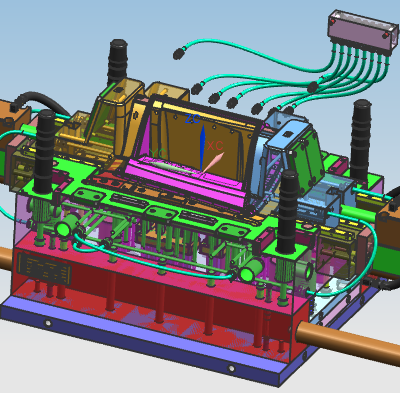
Task: Select the loose black connector on topmost cable
Action: point(179,53)
